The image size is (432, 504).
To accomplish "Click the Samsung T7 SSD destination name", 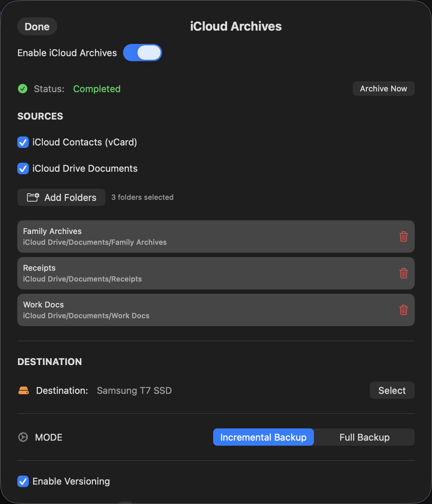I will [x=134, y=391].
